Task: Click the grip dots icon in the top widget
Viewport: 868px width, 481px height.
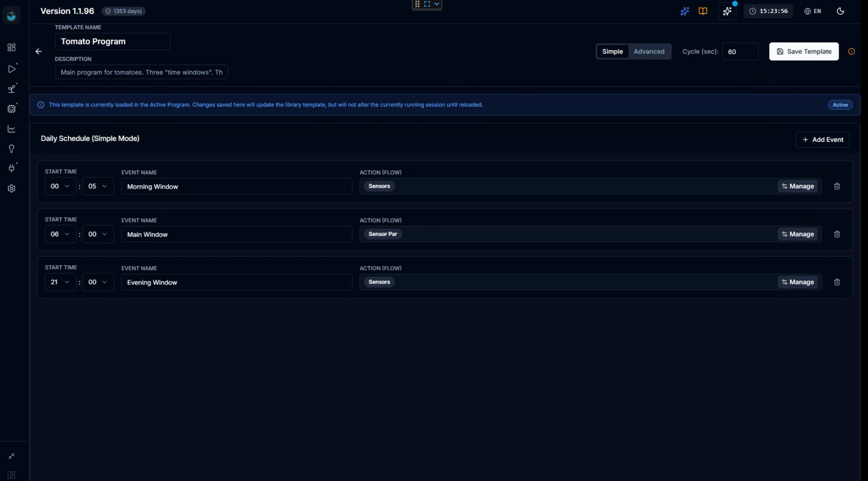Action: [x=417, y=4]
